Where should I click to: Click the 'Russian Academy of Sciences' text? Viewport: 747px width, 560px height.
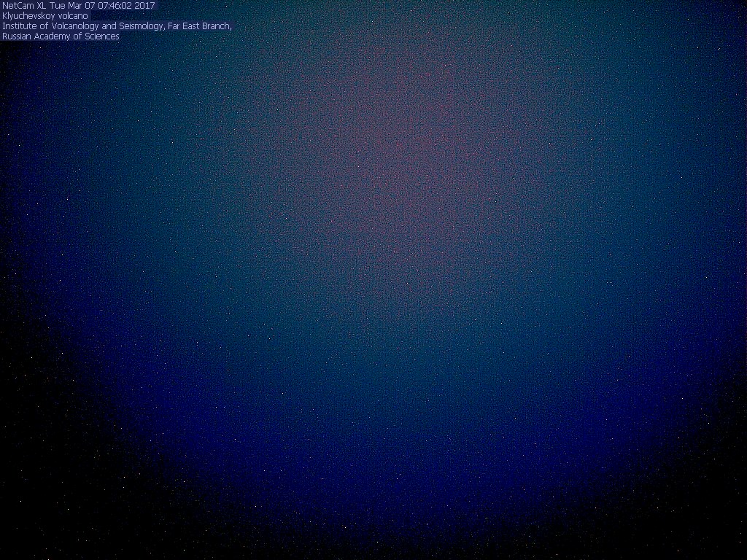click(61, 36)
